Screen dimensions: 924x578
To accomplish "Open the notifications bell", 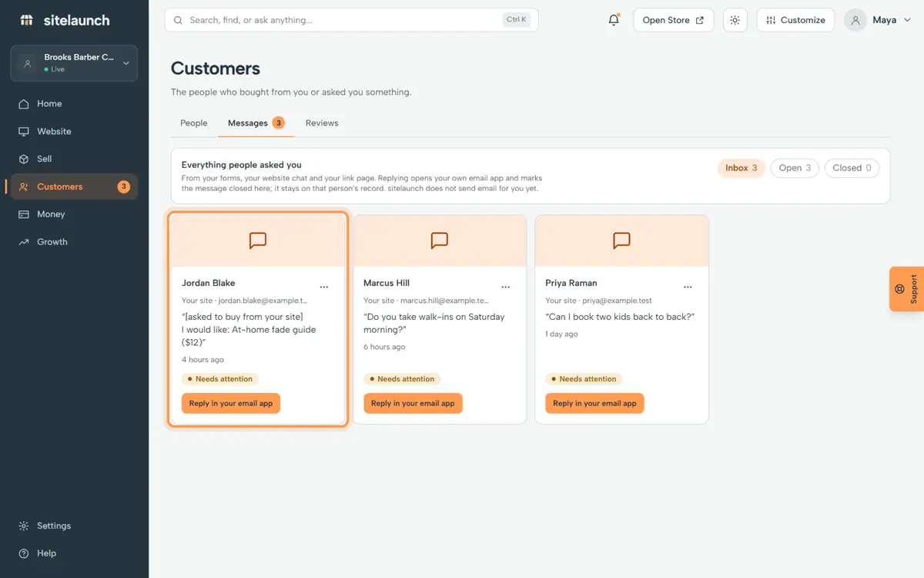I will click(614, 20).
